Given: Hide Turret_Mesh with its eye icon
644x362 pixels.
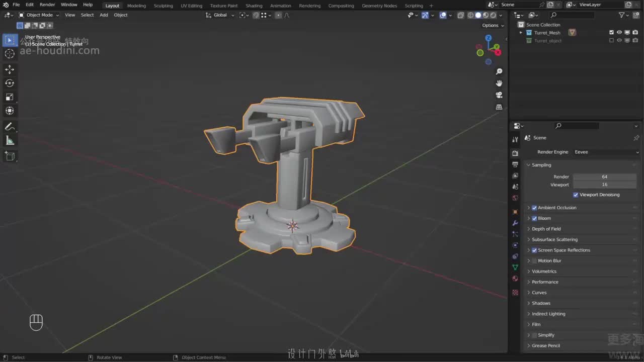Looking at the screenshot, I should coord(619,33).
